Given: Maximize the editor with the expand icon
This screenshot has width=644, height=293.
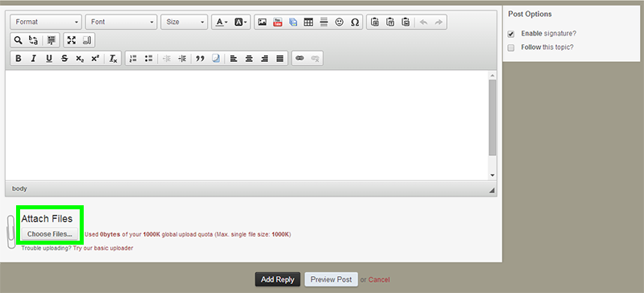Looking at the screenshot, I should click(72, 40).
